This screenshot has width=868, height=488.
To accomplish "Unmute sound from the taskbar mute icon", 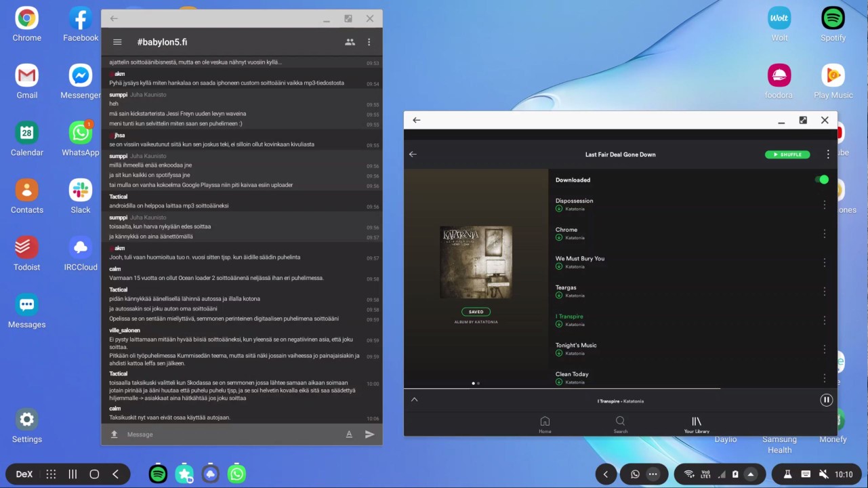I will [x=824, y=474].
